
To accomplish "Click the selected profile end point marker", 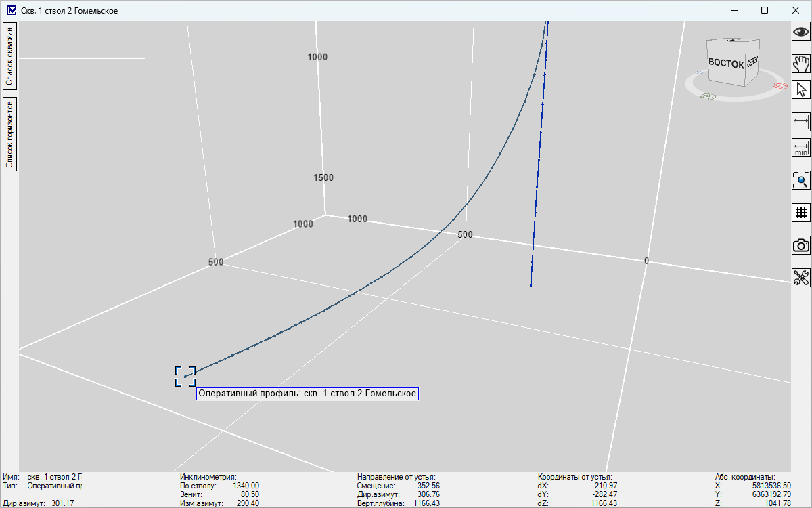I will point(185,377).
